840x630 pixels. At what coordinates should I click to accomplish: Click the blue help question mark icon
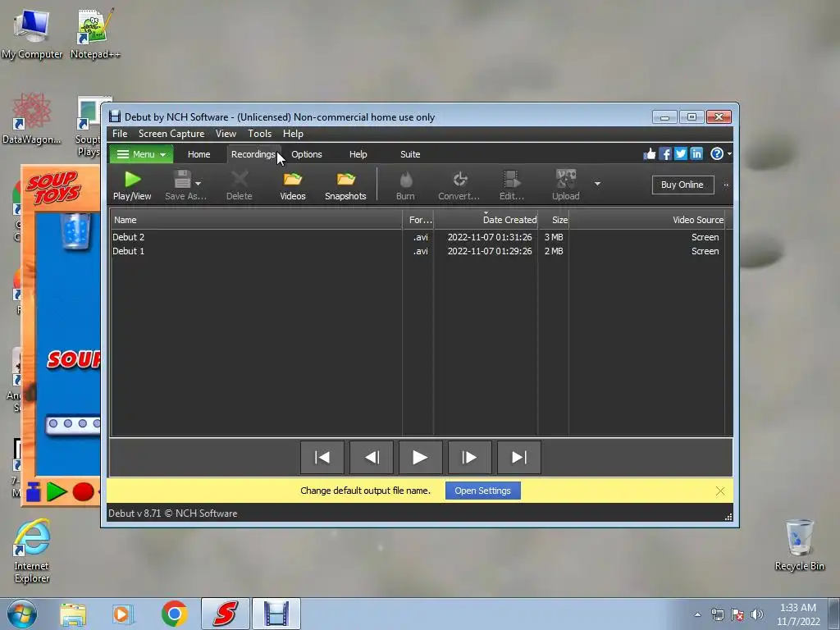(717, 154)
